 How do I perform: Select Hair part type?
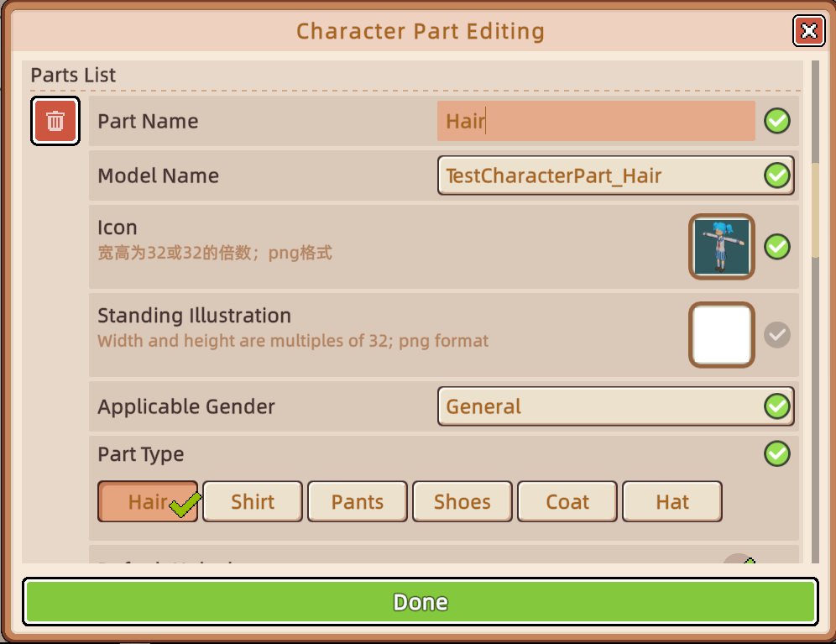[148, 502]
